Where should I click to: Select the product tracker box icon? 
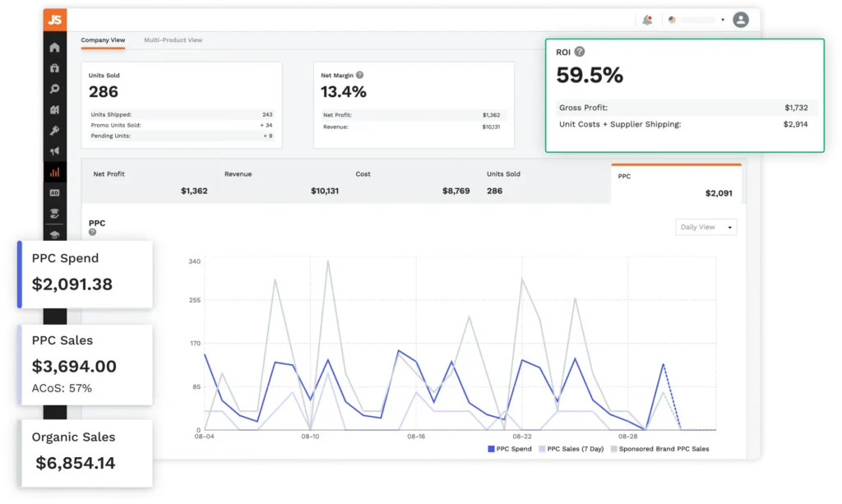(x=54, y=68)
